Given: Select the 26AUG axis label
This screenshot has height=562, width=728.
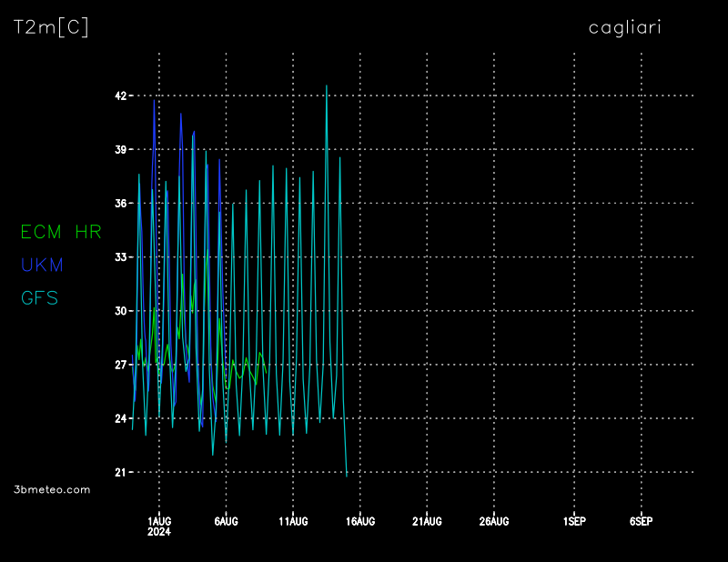Looking at the screenshot, I should [x=494, y=521].
